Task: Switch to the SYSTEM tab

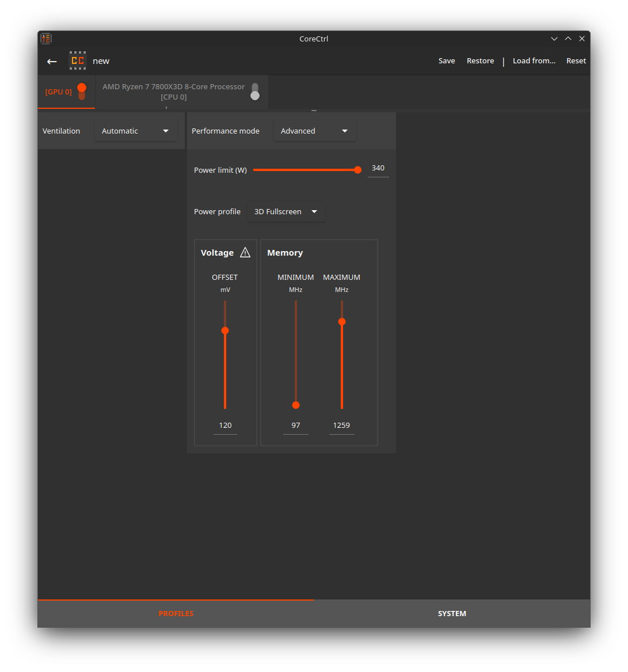Action: pos(452,614)
